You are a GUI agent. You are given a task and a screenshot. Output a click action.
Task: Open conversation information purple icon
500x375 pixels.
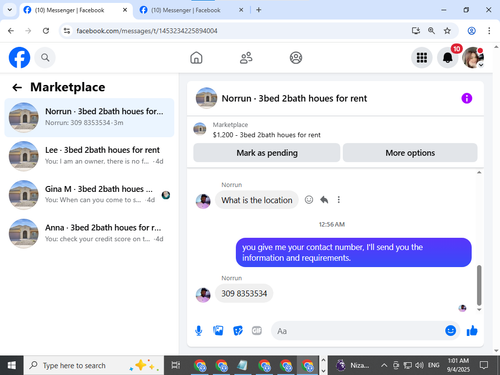pyautogui.click(x=467, y=98)
